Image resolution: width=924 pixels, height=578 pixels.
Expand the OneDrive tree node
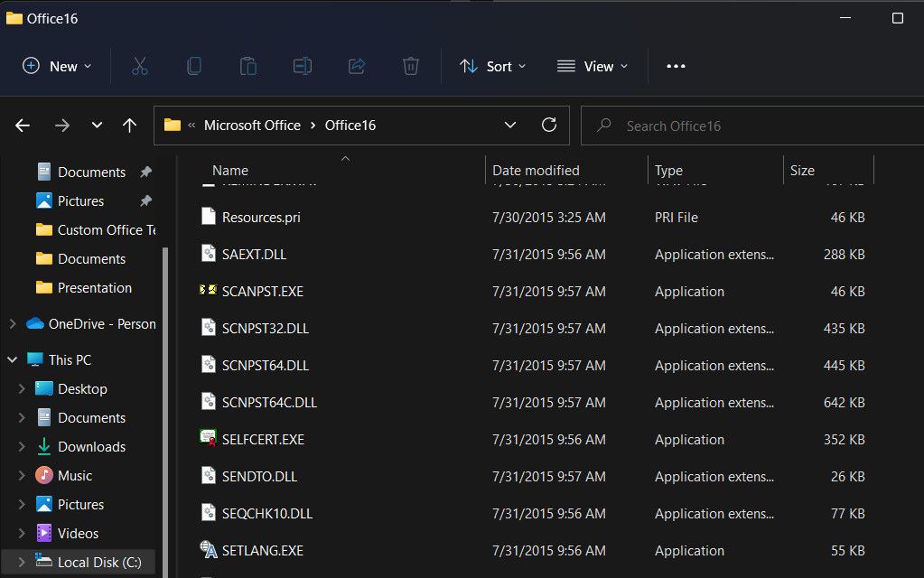pyautogui.click(x=13, y=323)
